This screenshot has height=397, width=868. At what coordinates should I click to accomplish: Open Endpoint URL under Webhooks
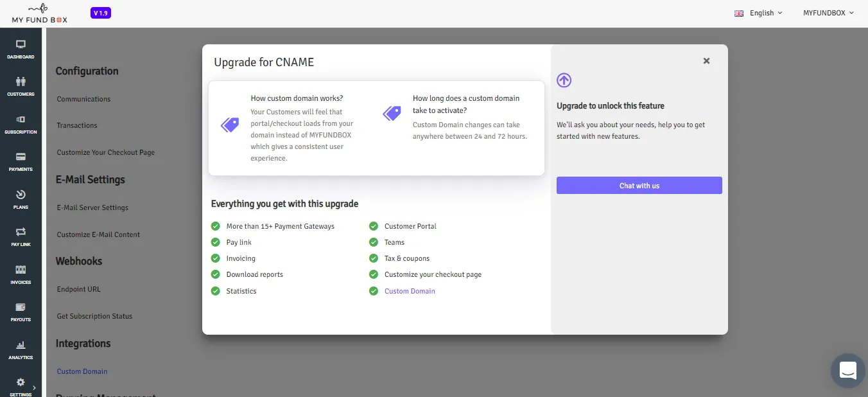point(79,289)
